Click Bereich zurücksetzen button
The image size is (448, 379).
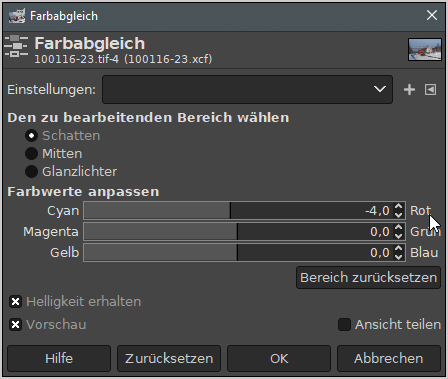368,277
